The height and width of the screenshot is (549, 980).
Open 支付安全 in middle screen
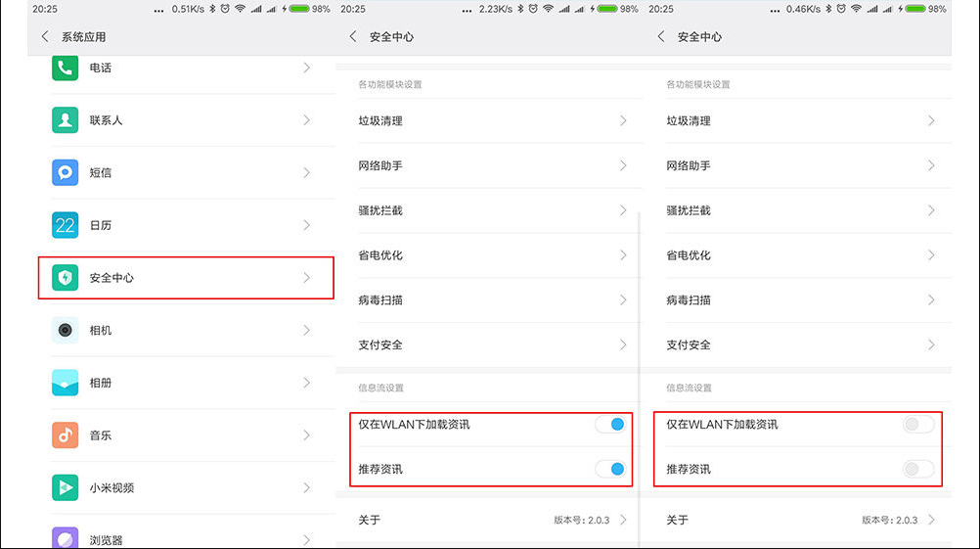491,345
